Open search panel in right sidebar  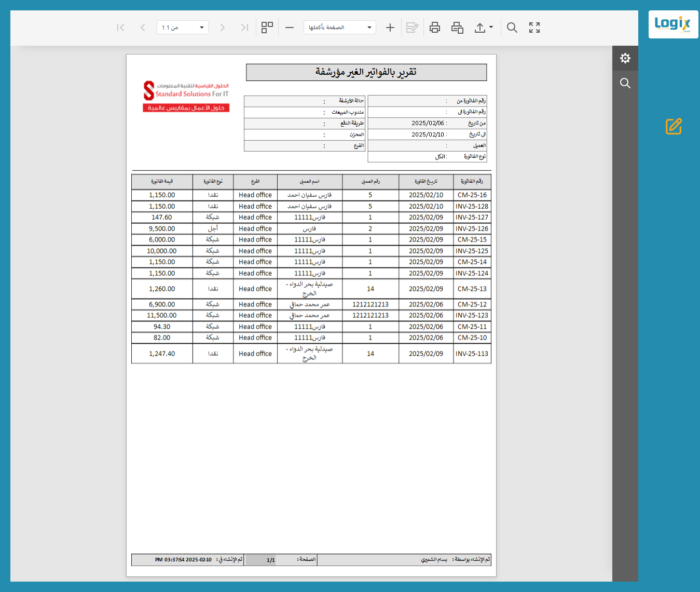625,83
